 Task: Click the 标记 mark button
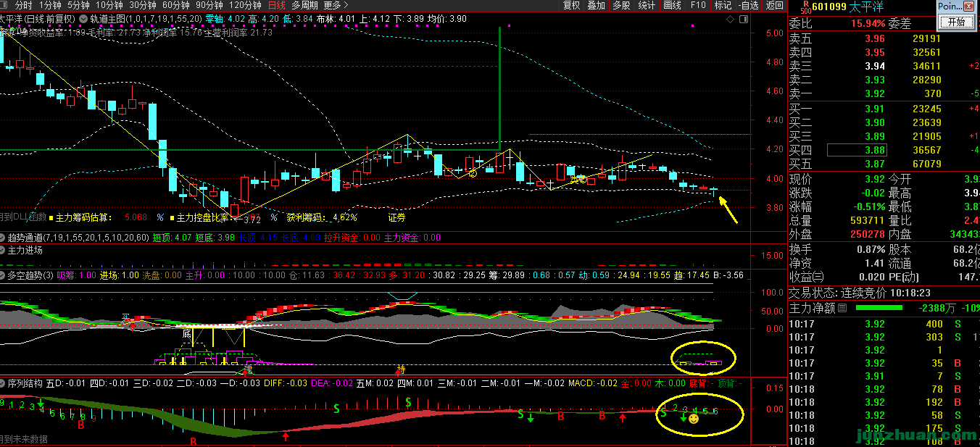[723, 5]
